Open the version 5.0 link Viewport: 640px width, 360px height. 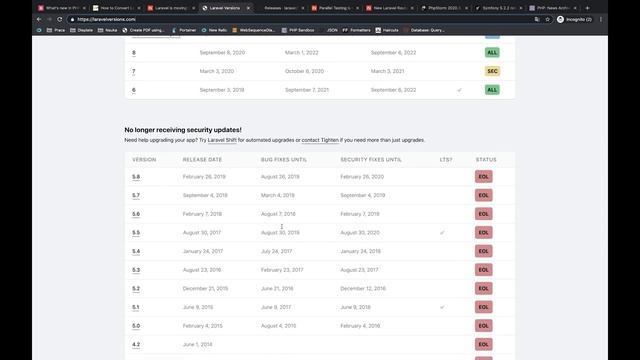136,326
